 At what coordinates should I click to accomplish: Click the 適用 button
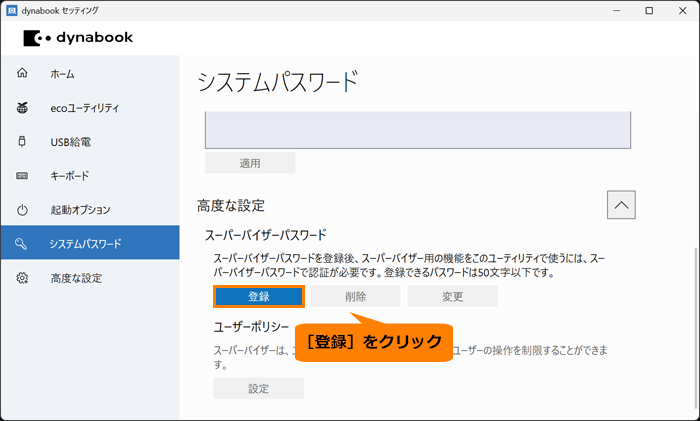(250, 163)
